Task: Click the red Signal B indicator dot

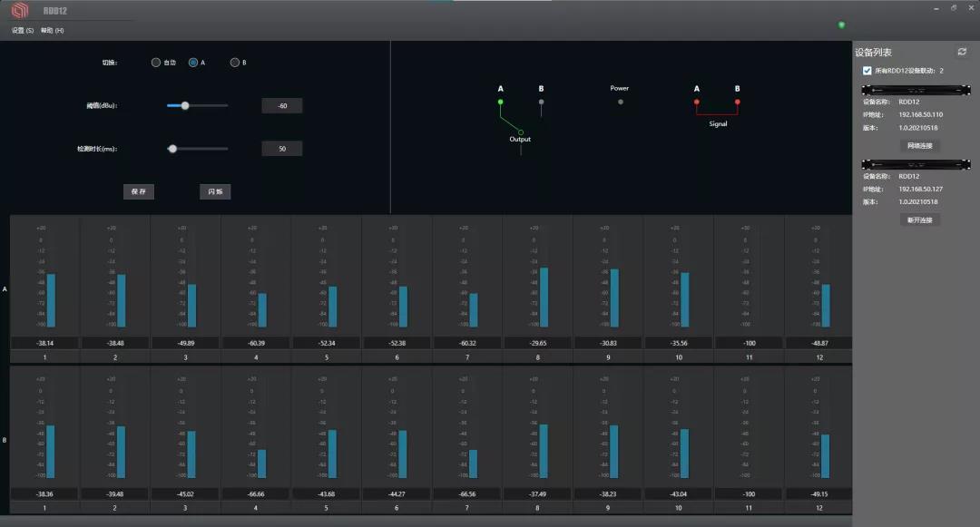Action: tap(738, 102)
